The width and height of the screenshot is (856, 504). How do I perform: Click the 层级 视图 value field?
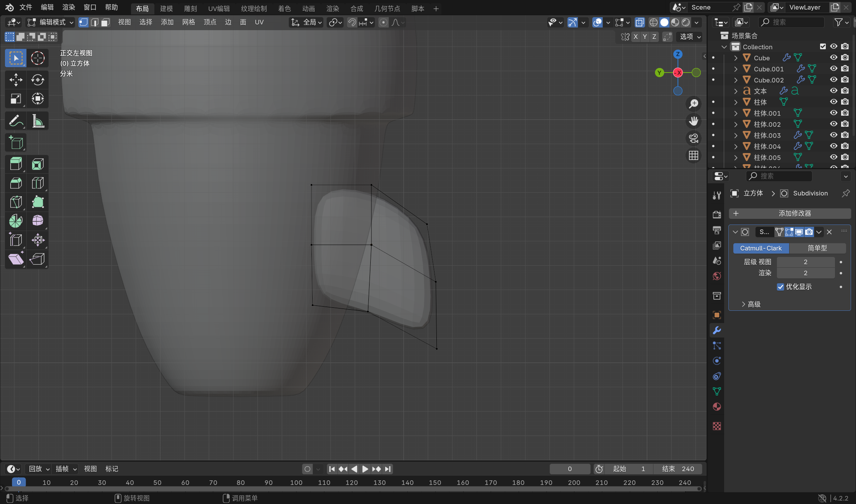point(805,262)
